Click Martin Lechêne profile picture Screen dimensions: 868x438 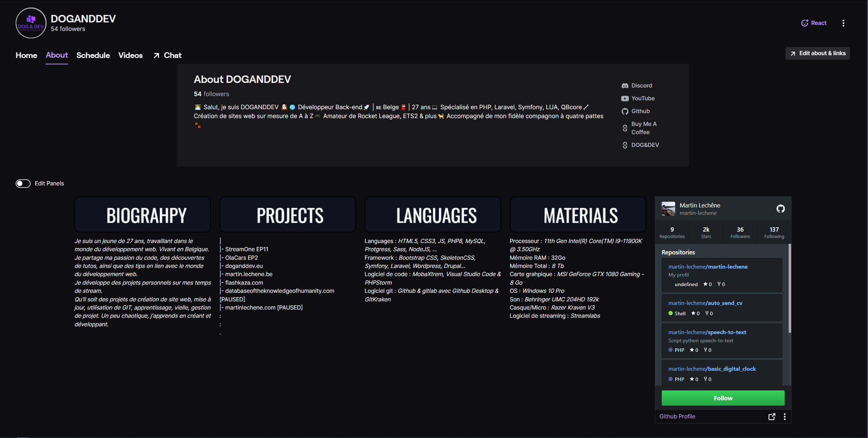(668, 209)
